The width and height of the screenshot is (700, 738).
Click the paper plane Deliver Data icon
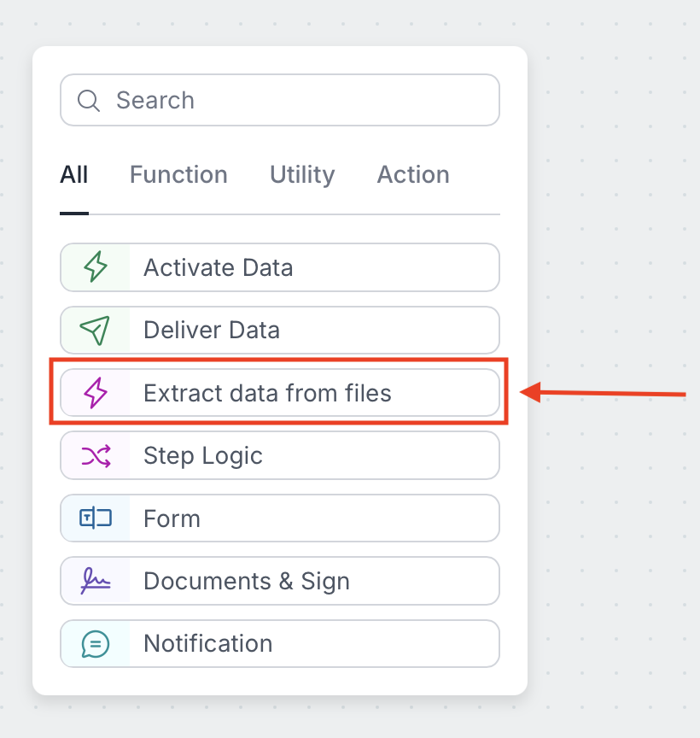tap(96, 330)
